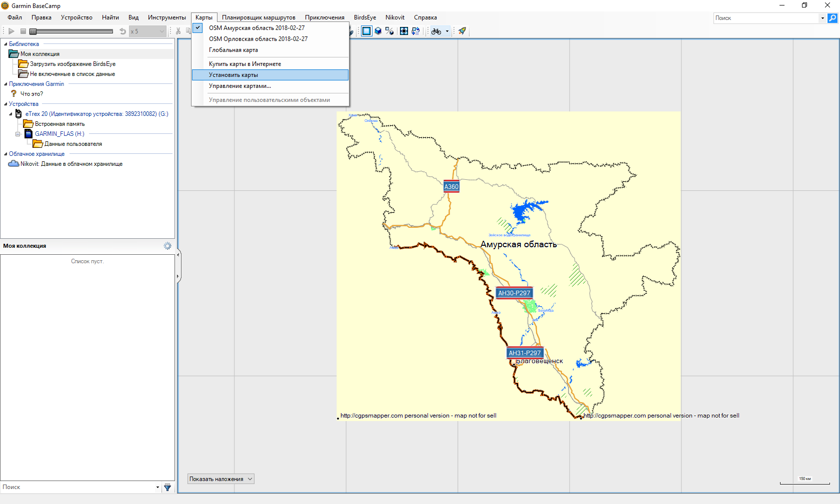
Task: Open the BirdsEye menu
Action: (365, 17)
